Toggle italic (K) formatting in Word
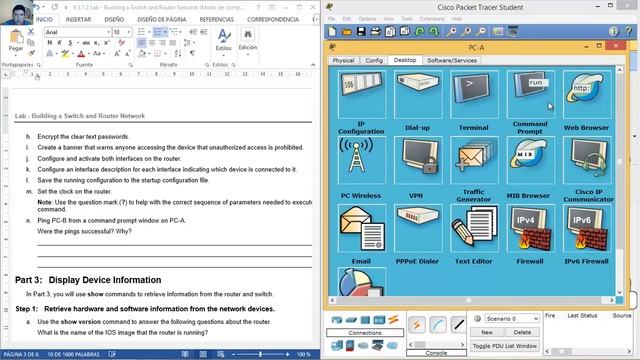 [x=60, y=42]
